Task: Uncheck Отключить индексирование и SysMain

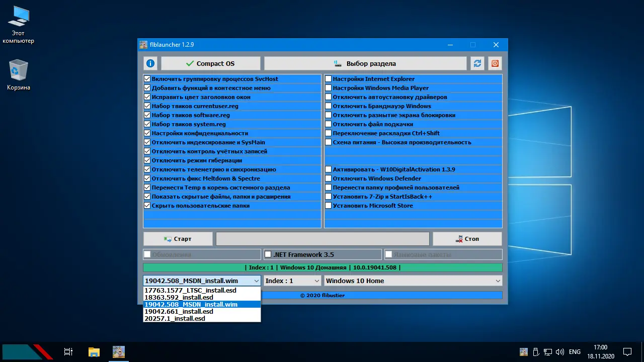Action: click(147, 142)
